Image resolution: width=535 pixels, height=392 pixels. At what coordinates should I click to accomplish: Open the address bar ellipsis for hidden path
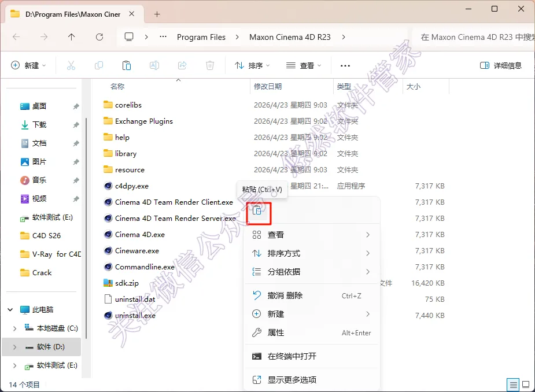(163, 37)
